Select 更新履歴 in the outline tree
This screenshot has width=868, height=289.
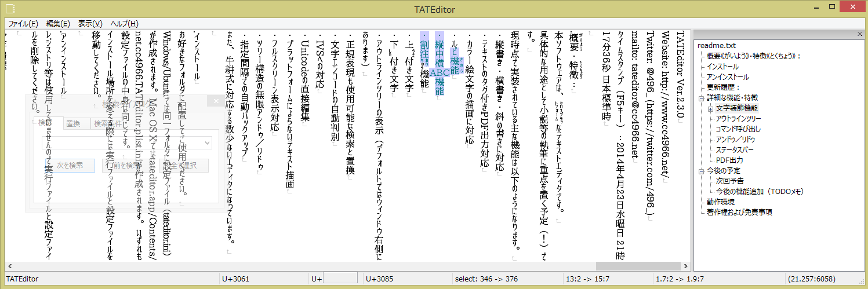(x=724, y=87)
